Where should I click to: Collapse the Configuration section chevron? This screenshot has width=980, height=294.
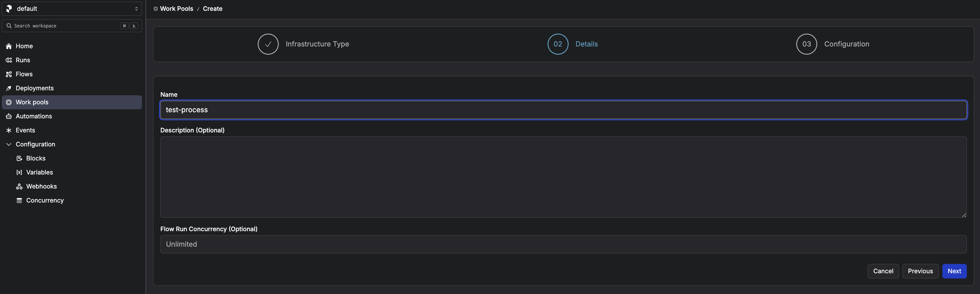point(9,145)
